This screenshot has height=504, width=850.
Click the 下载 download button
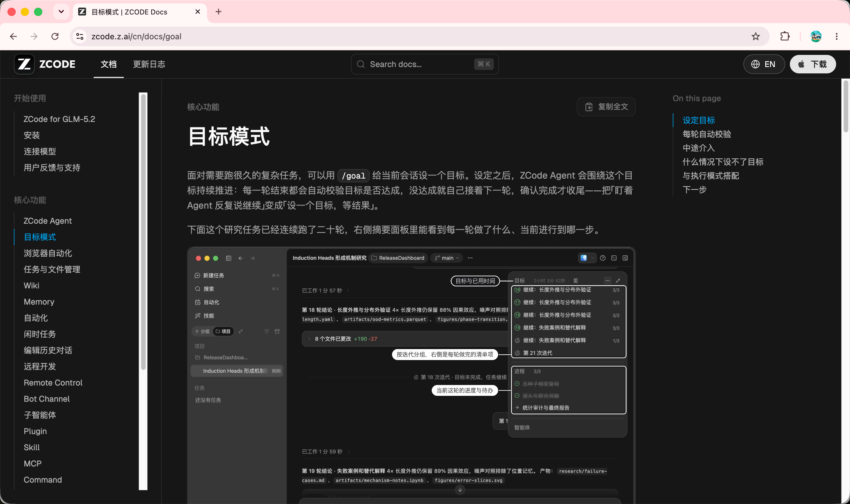(x=813, y=64)
